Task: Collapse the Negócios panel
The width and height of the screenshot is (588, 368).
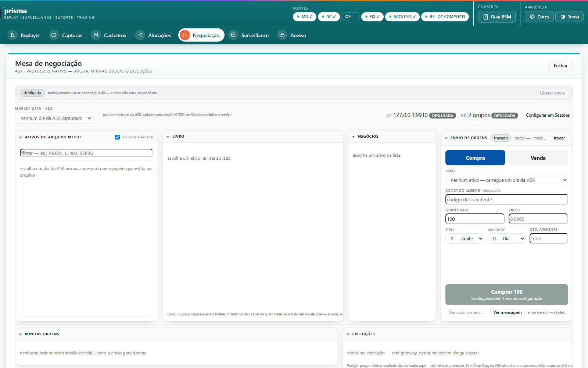Action: click(354, 137)
